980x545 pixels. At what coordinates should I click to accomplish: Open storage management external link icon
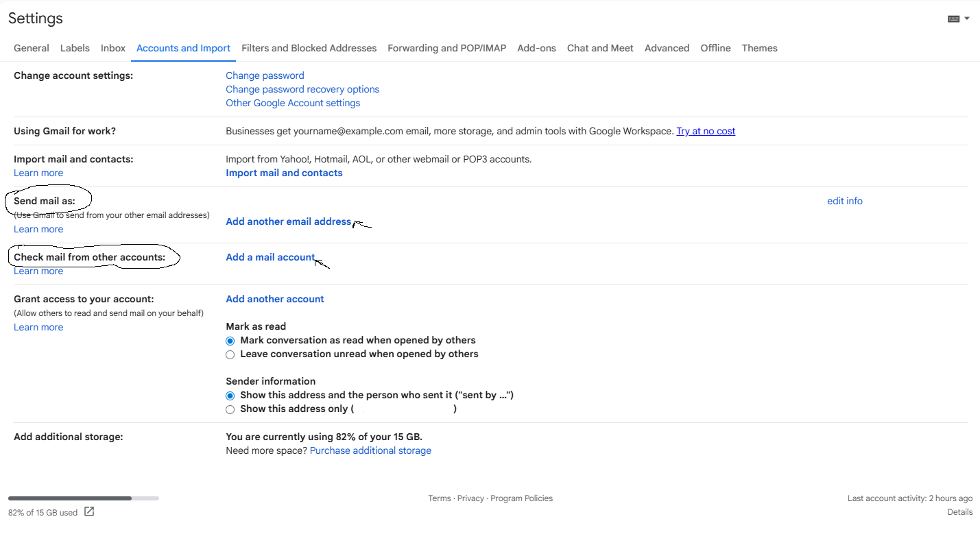coord(89,511)
